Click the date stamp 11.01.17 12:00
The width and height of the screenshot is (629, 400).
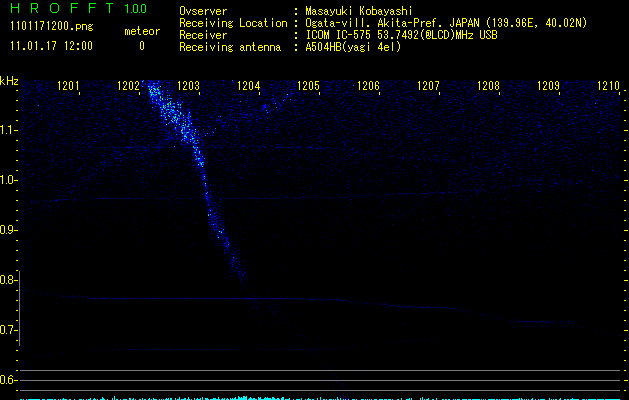[x=51, y=46]
